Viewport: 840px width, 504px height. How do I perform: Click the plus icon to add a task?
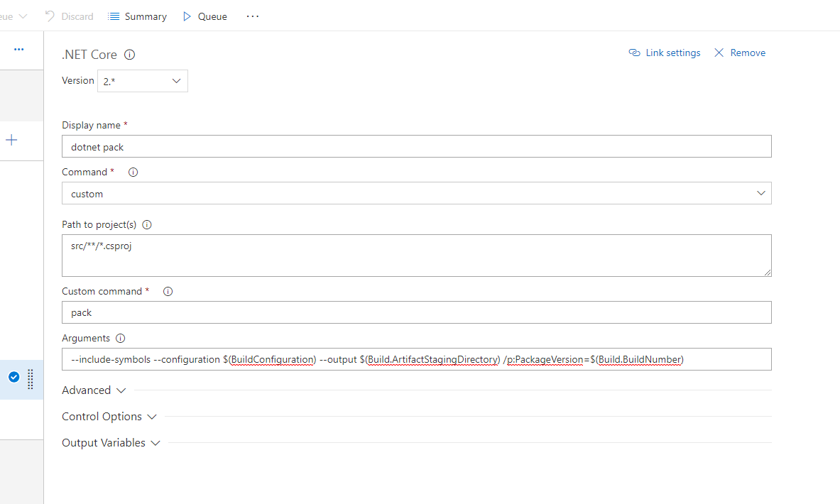[x=11, y=141]
